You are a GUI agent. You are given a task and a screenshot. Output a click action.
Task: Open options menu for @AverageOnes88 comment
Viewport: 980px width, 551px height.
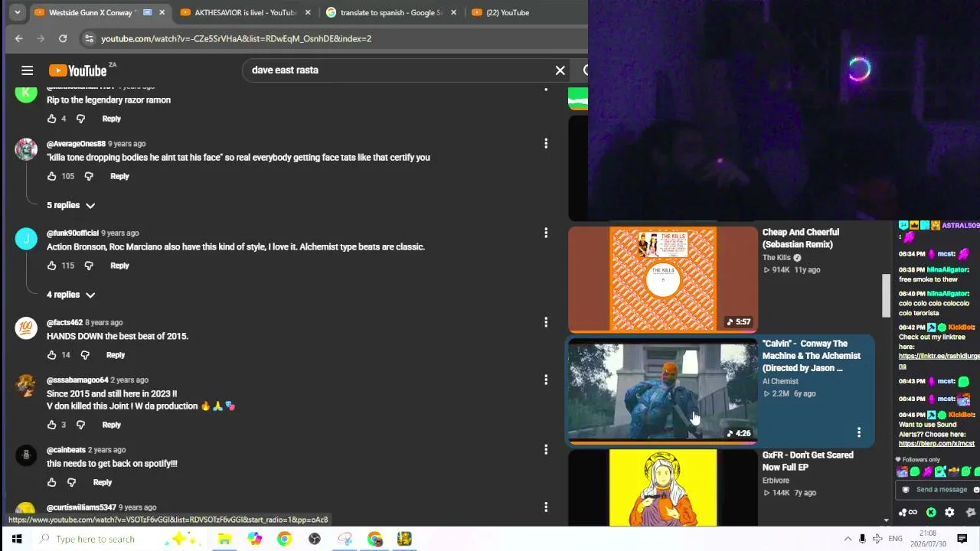click(546, 143)
